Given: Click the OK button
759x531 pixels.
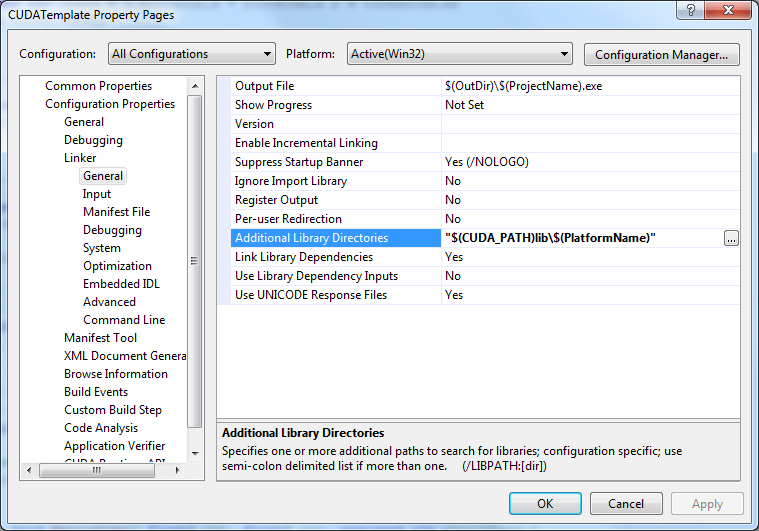Looking at the screenshot, I should (545, 504).
